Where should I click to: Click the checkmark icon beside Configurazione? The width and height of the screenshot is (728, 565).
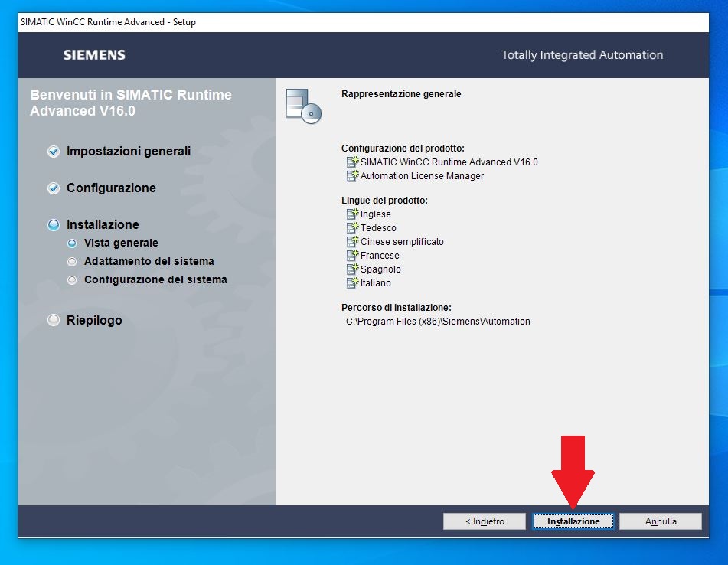tap(54, 188)
